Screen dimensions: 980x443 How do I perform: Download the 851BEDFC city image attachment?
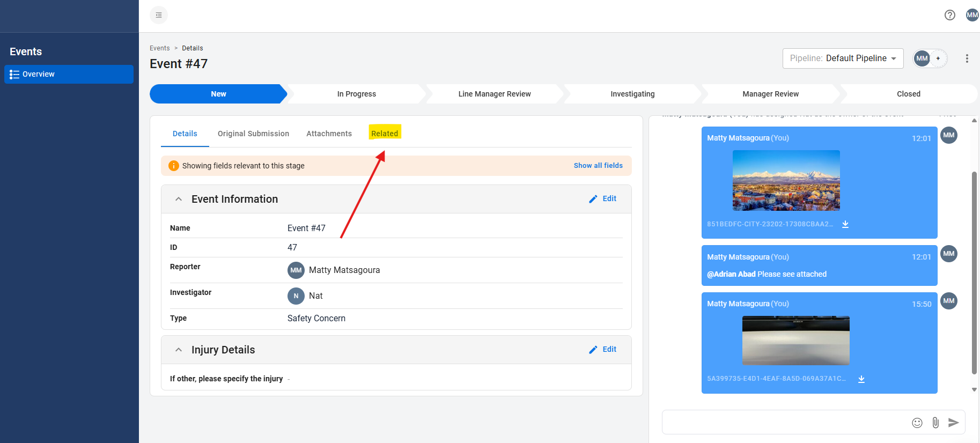[x=845, y=224]
